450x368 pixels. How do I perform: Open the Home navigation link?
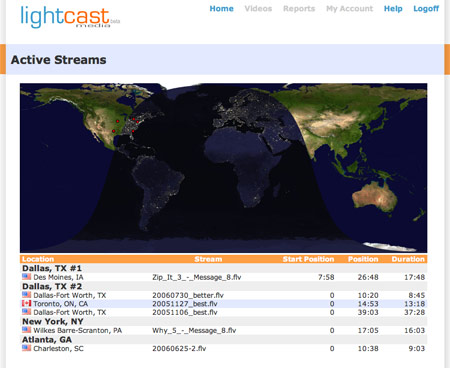pos(221,9)
